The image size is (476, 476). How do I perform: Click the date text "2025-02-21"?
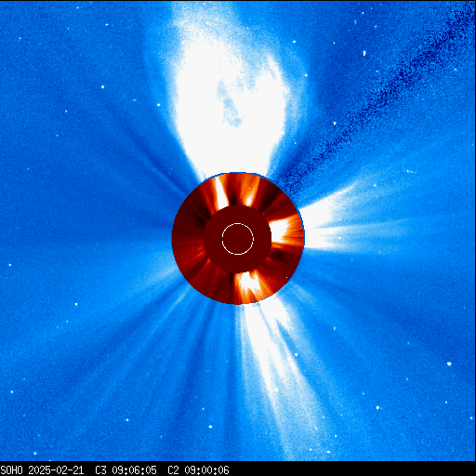(x=56, y=469)
